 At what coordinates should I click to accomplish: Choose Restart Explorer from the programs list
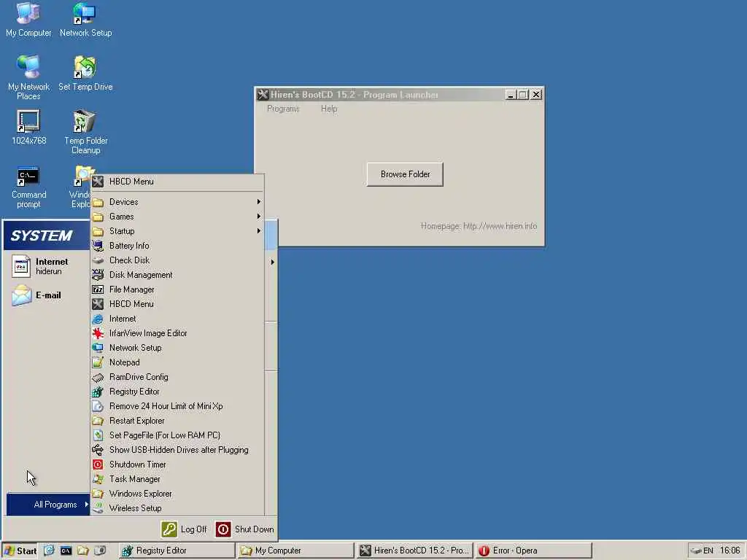(x=177, y=421)
